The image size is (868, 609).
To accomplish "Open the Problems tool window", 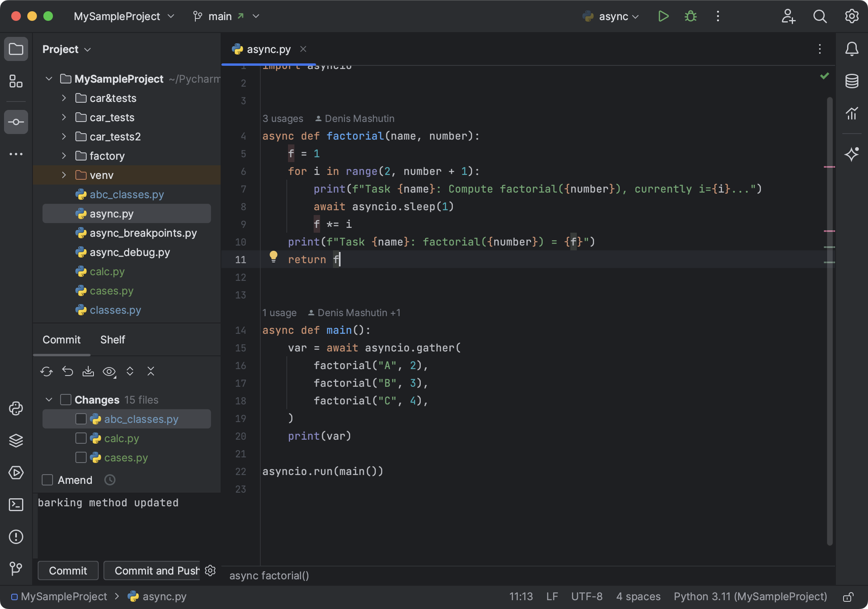I will (x=16, y=537).
